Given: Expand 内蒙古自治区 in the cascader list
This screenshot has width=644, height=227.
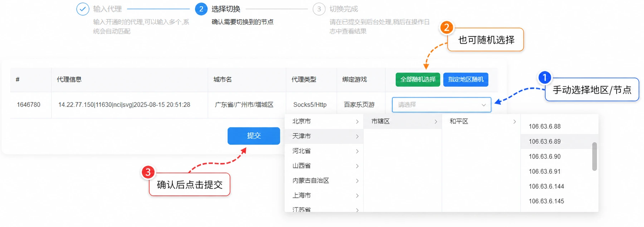Looking at the screenshot, I should [x=324, y=181].
